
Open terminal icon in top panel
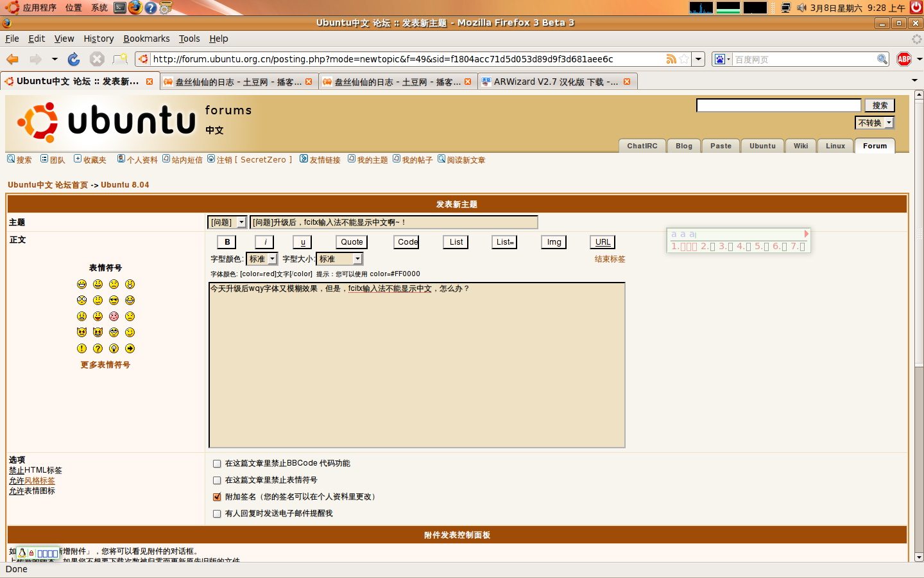[120, 8]
